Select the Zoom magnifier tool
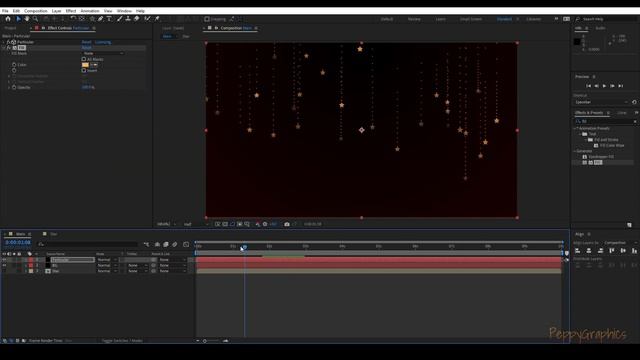This screenshot has width=640, height=360. tap(36, 19)
